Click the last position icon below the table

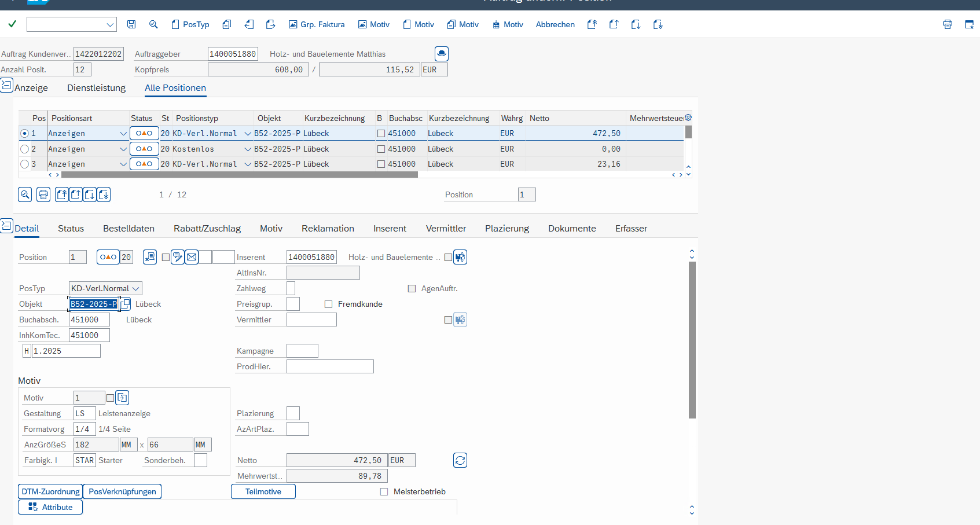tap(104, 194)
